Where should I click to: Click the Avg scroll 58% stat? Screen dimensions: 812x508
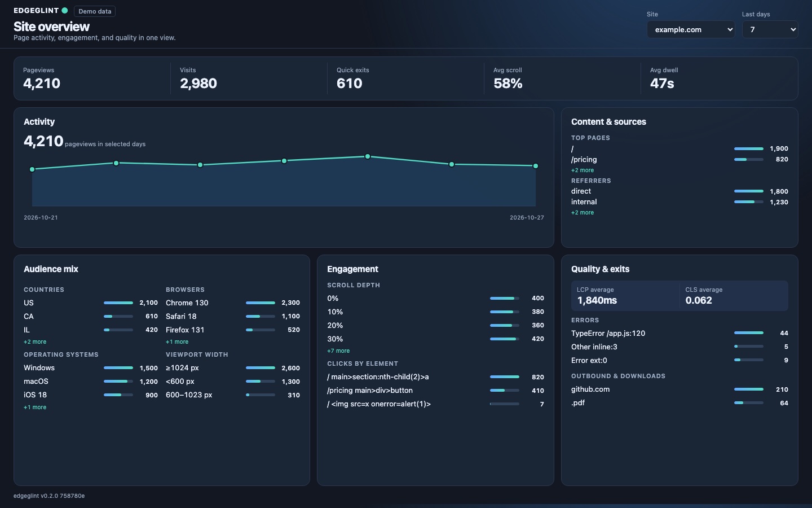point(562,78)
